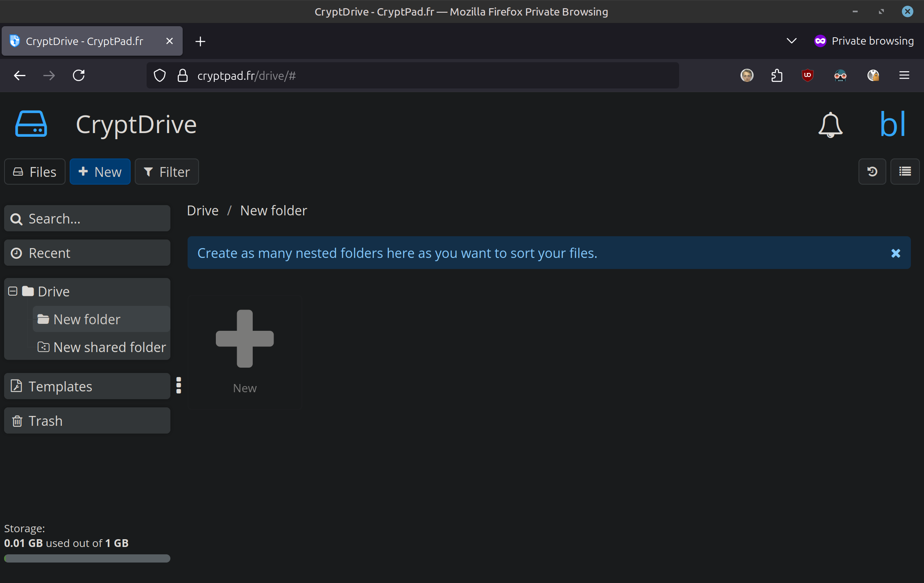Expand the list all tabs chevron

[791, 41]
